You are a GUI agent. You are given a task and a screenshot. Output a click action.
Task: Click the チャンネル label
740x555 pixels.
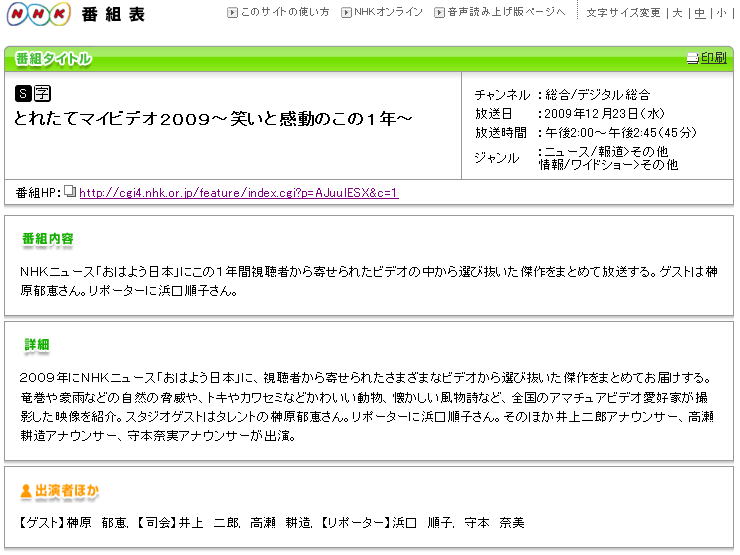click(x=502, y=95)
